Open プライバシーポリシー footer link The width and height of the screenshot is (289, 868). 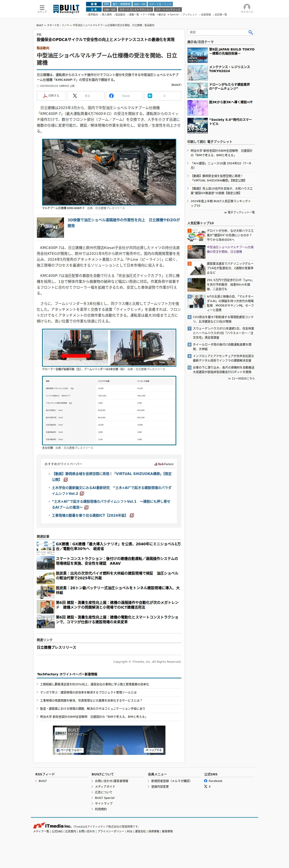(111, 831)
